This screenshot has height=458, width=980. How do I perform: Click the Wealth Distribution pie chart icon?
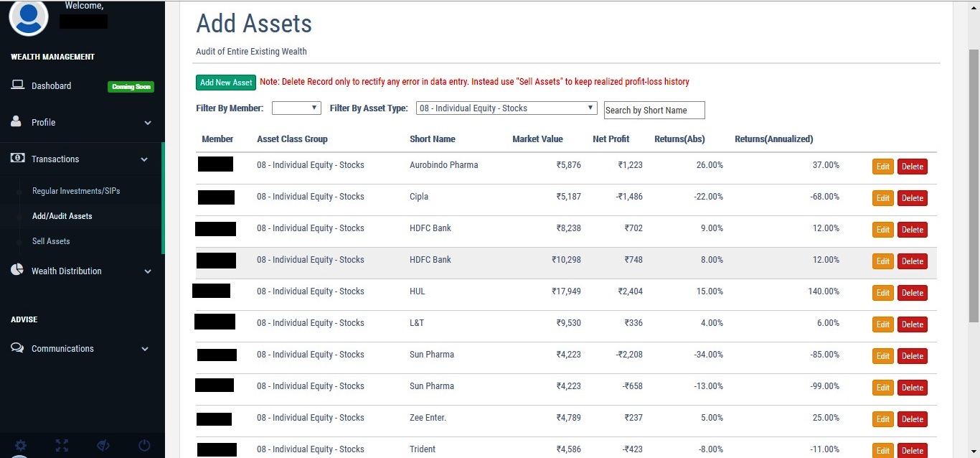[x=17, y=270]
